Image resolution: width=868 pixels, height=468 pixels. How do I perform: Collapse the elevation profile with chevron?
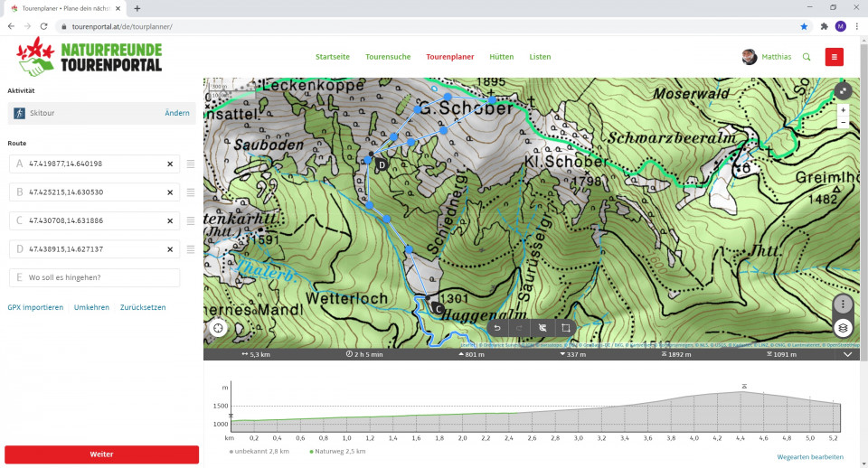[x=847, y=355]
